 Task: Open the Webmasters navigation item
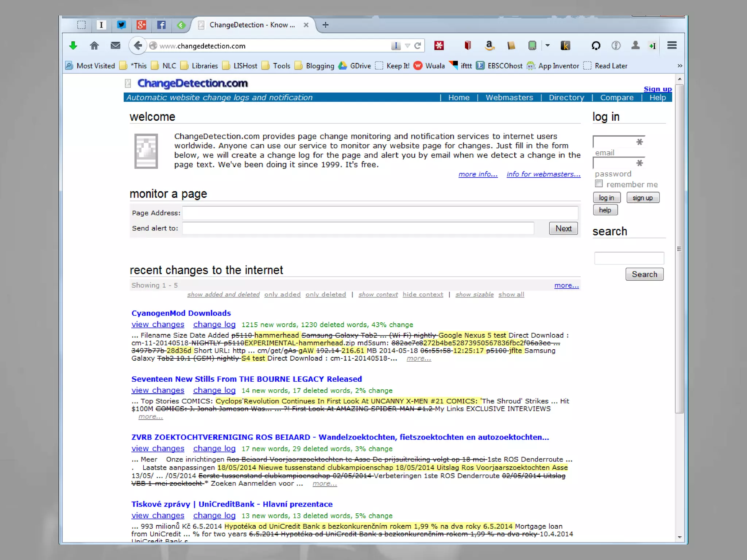click(509, 98)
